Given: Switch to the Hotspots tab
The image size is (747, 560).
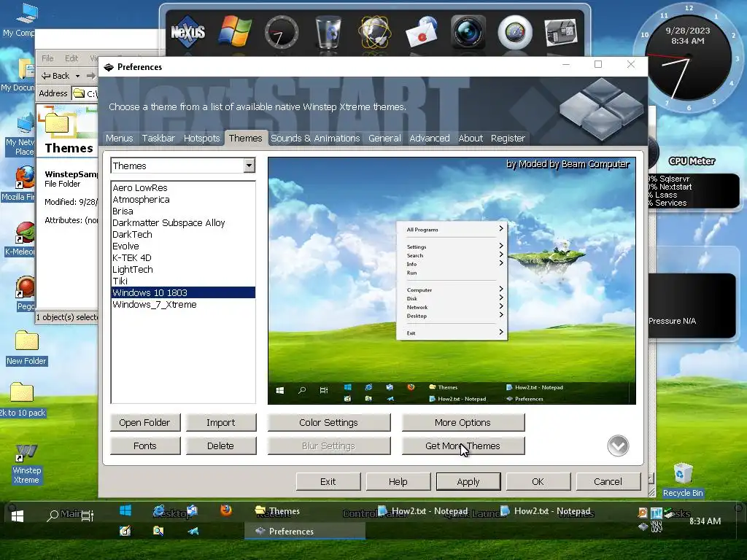Looking at the screenshot, I should (x=201, y=138).
